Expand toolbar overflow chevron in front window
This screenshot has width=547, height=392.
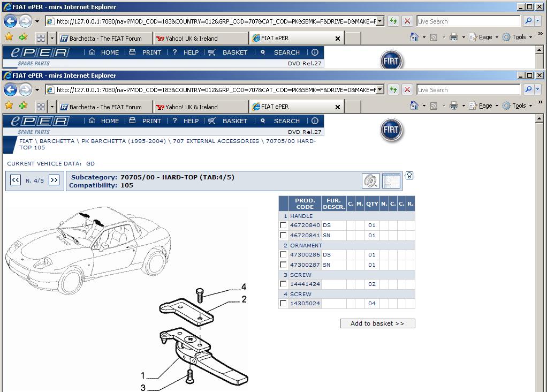[x=541, y=102]
